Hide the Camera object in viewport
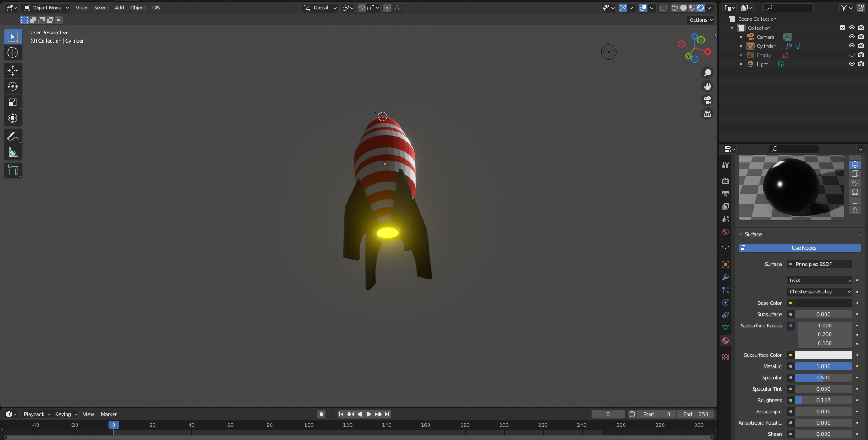868x440 pixels. (x=852, y=37)
